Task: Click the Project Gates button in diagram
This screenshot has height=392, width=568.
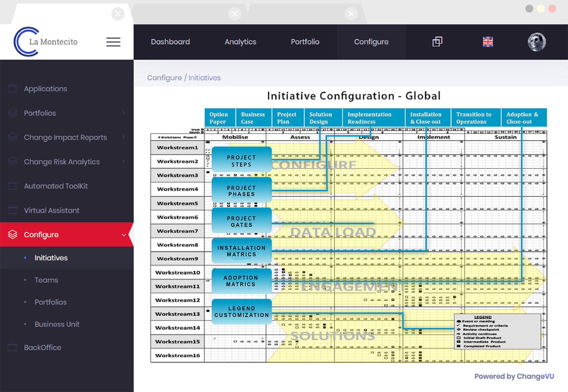Action: pyautogui.click(x=241, y=221)
